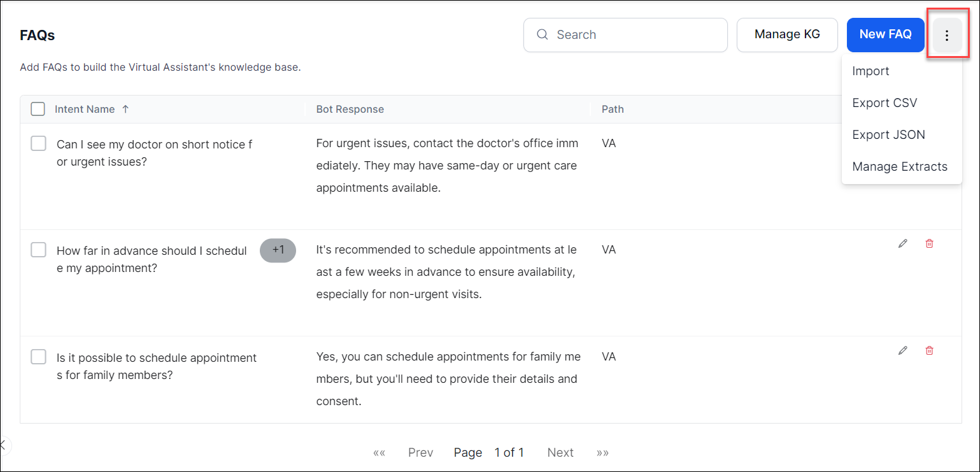Edit the 'How far in advance' FAQ

click(x=902, y=243)
